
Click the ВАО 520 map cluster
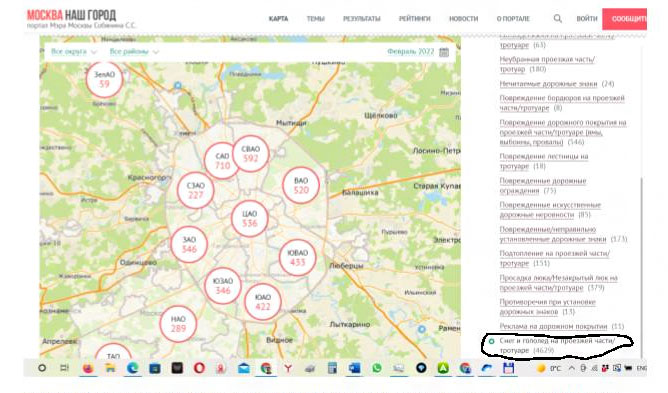[x=301, y=185]
